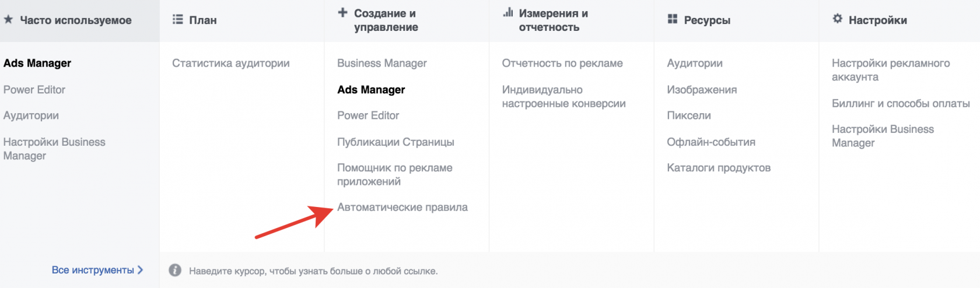Go to Отчетность по рекламе

[562, 63]
